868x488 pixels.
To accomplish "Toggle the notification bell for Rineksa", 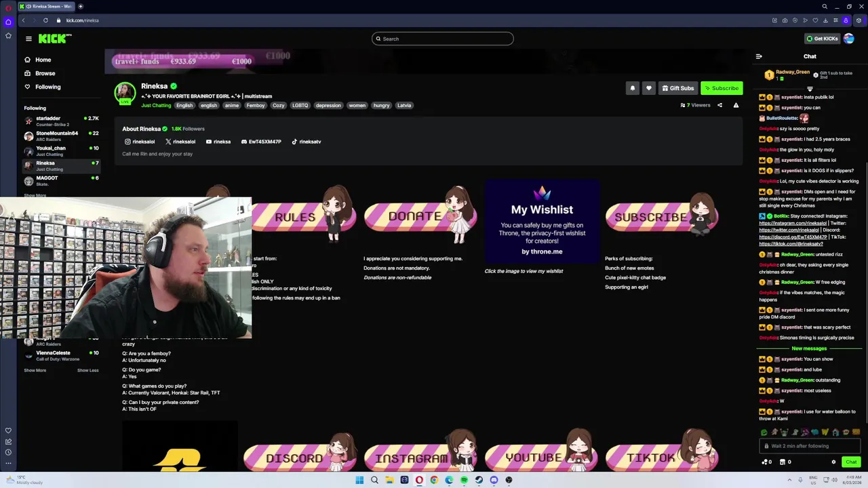I will [632, 88].
